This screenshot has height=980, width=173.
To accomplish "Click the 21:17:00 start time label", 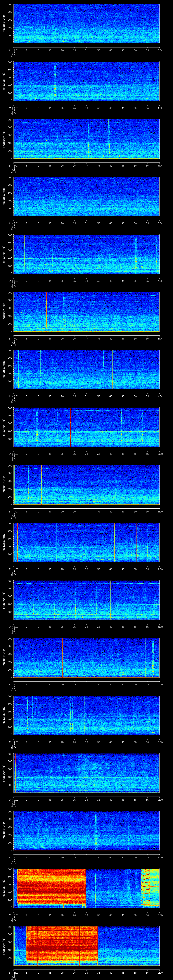I will [x=13, y=915].
